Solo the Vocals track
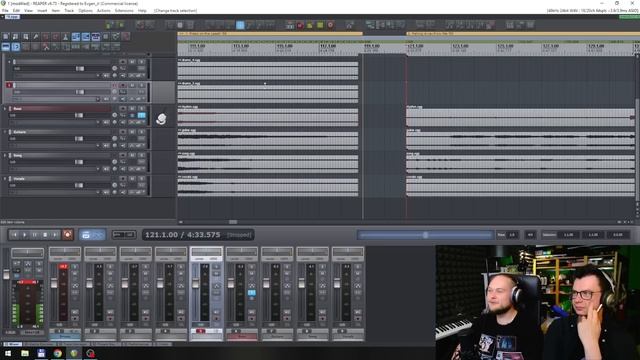640x360 pixels. point(141,179)
